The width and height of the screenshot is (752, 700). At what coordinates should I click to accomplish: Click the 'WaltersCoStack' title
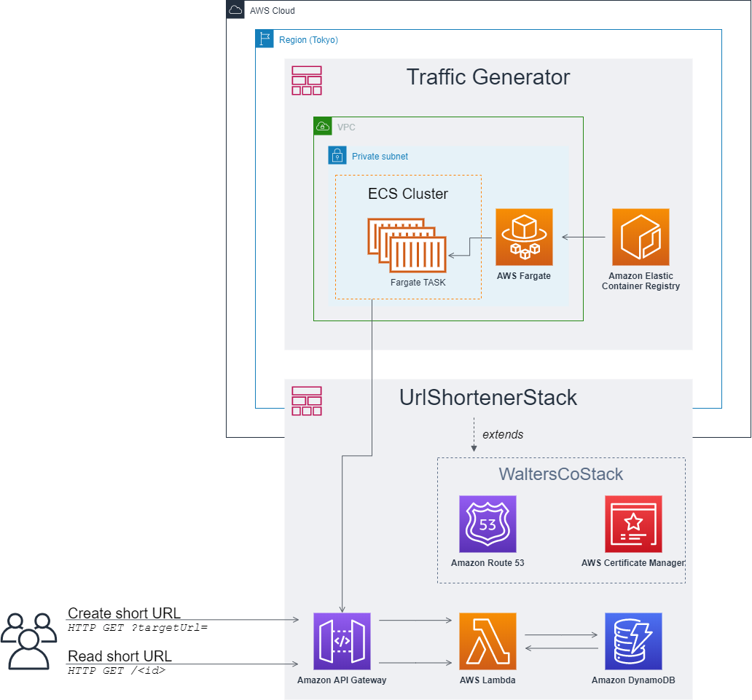click(x=560, y=474)
